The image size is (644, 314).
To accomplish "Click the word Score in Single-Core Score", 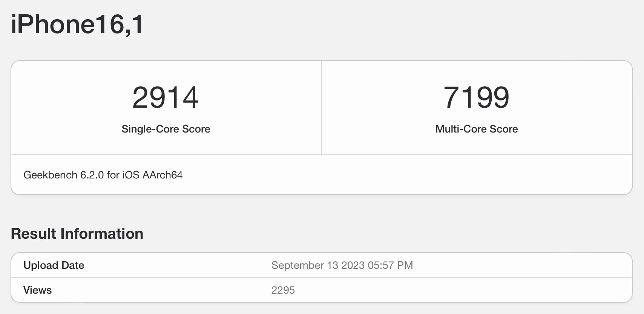I will pos(196,129).
